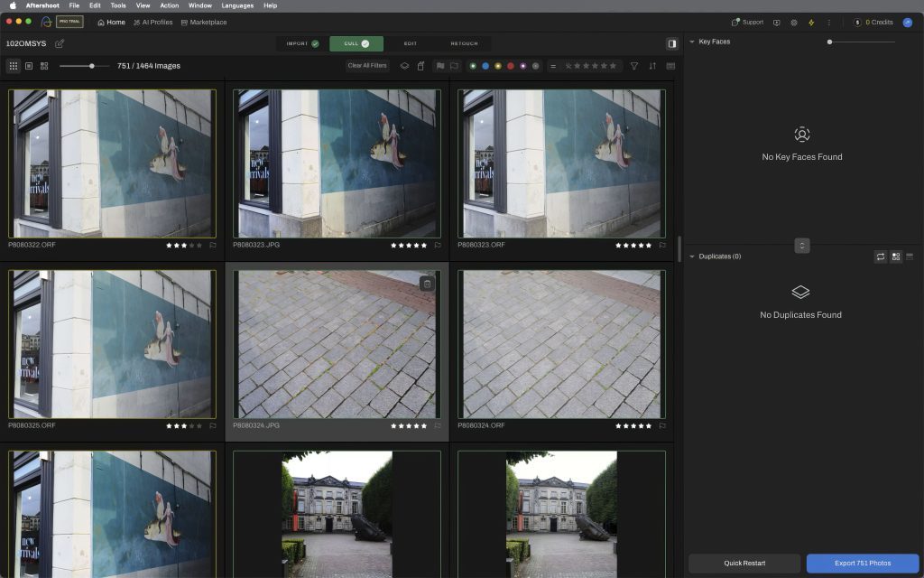Toggle flag on P8080323.ORF
Screen dimensions: 924x578
tap(662, 246)
